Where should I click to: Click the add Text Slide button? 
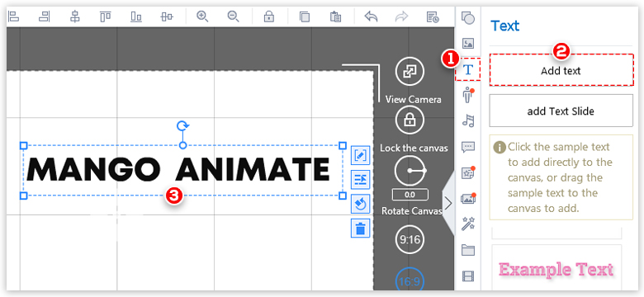(561, 111)
